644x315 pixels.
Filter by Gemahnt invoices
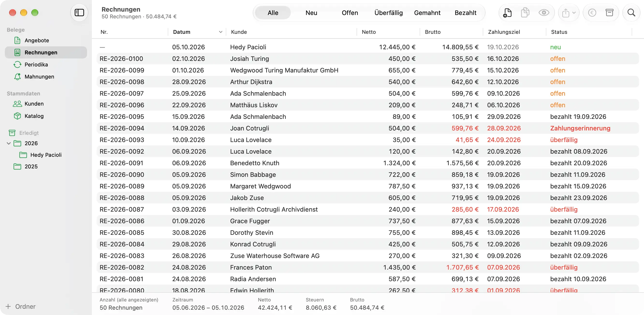tap(427, 13)
